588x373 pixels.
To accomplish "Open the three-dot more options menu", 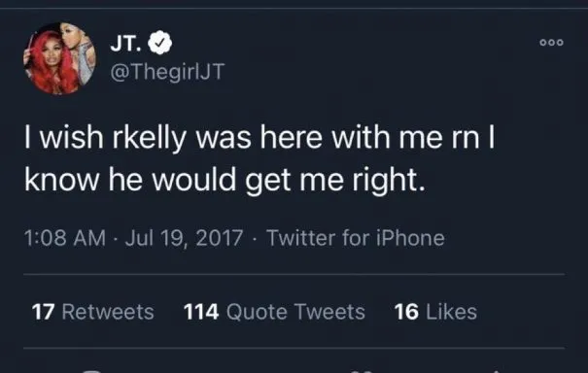I will pos(551,43).
